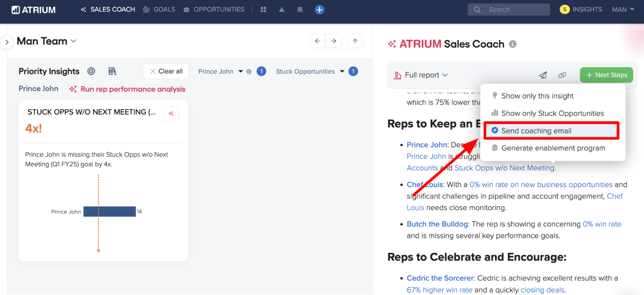
Task: Click the Prince John bar in the chart
Action: 110,212
